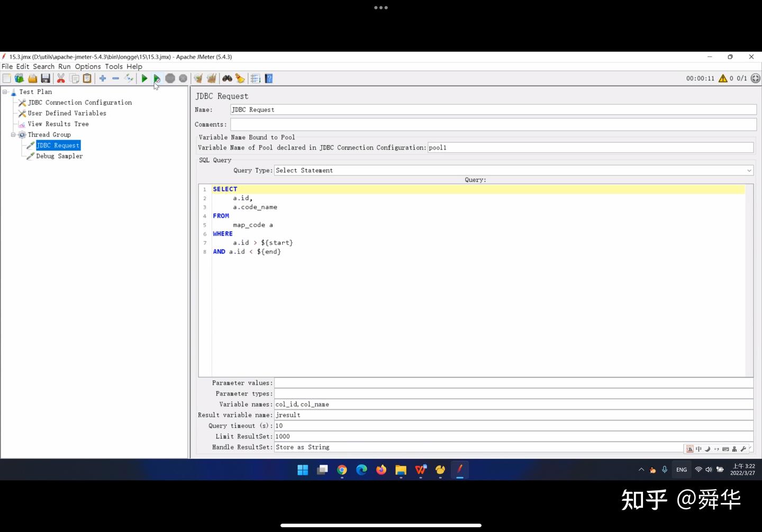This screenshot has width=762, height=532.
Task: Open the Help question-mark icon
Action: tap(268, 78)
